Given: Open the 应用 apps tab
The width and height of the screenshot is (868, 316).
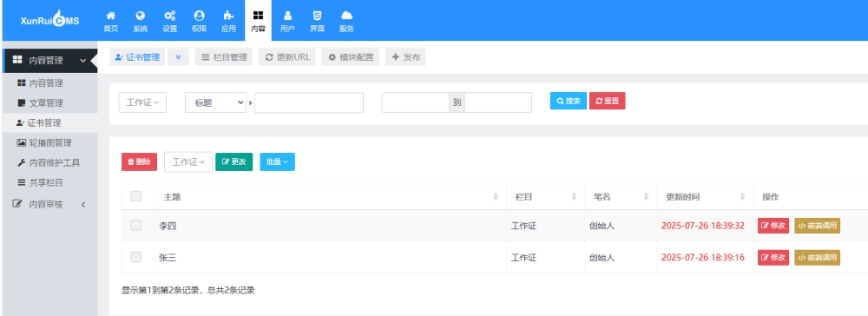Looking at the screenshot, I should (x=228, y=21).
